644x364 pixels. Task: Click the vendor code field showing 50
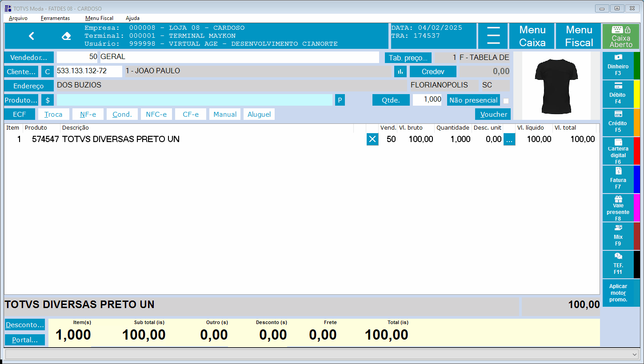click(78, 57)
